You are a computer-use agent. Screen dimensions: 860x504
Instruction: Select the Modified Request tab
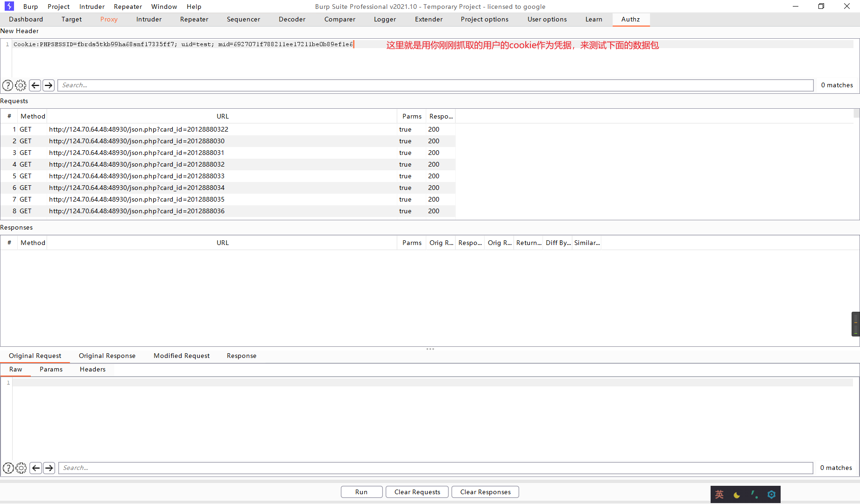(x=182, y=356)
